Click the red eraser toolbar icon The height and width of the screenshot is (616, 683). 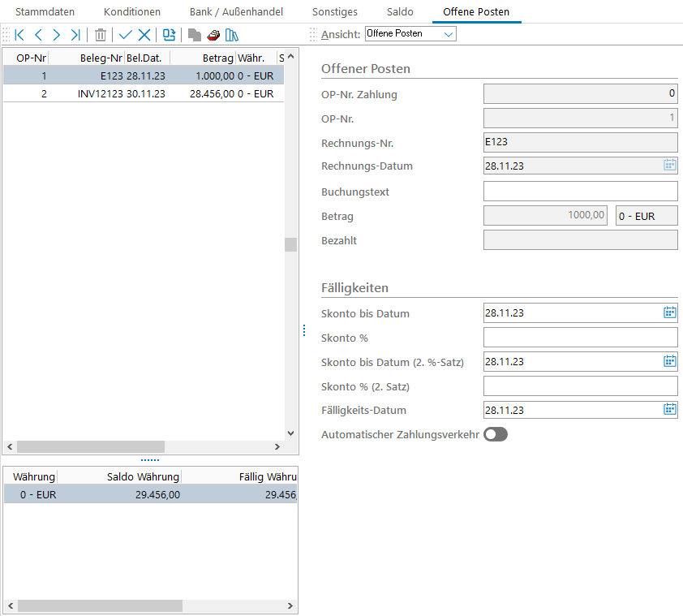213,35
